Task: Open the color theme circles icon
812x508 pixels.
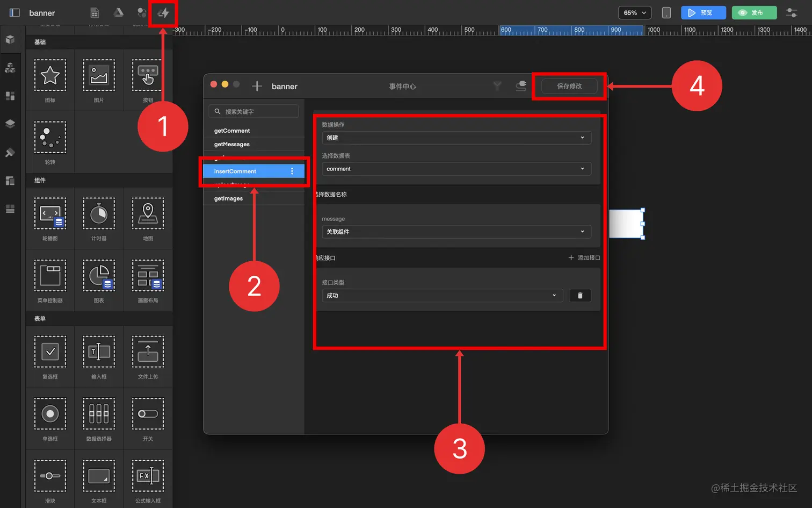Action: pos(141,12)
